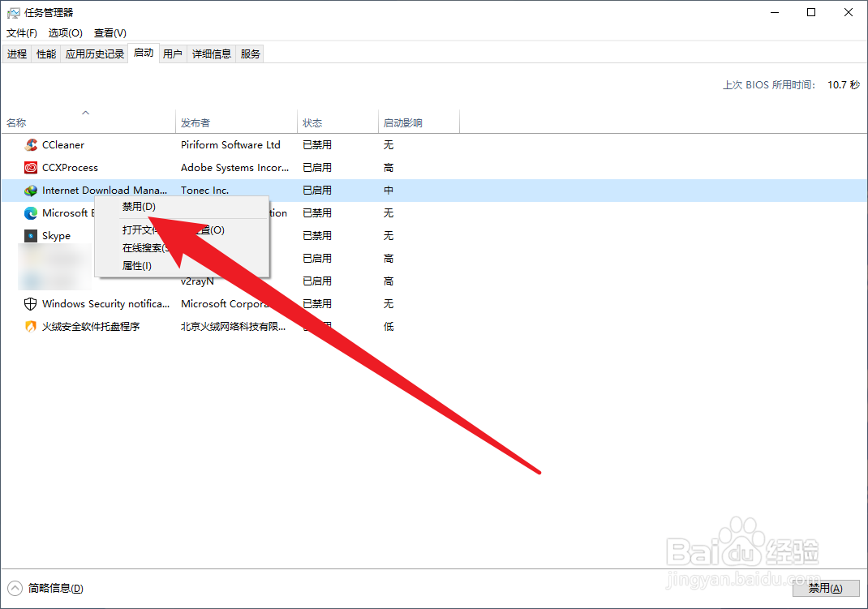The image size is (868, 609).
Task: Click the CCleaner app icon
Action: [x=31, y=145]
